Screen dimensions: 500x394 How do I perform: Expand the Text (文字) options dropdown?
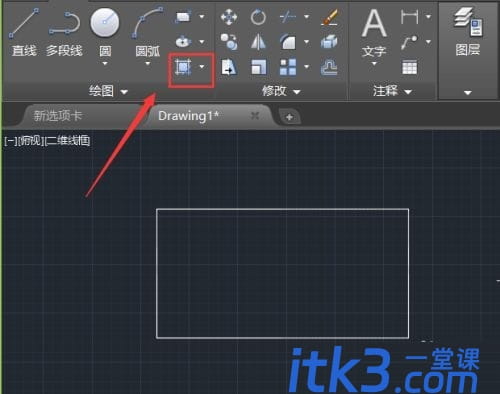[x=374, y=63]
